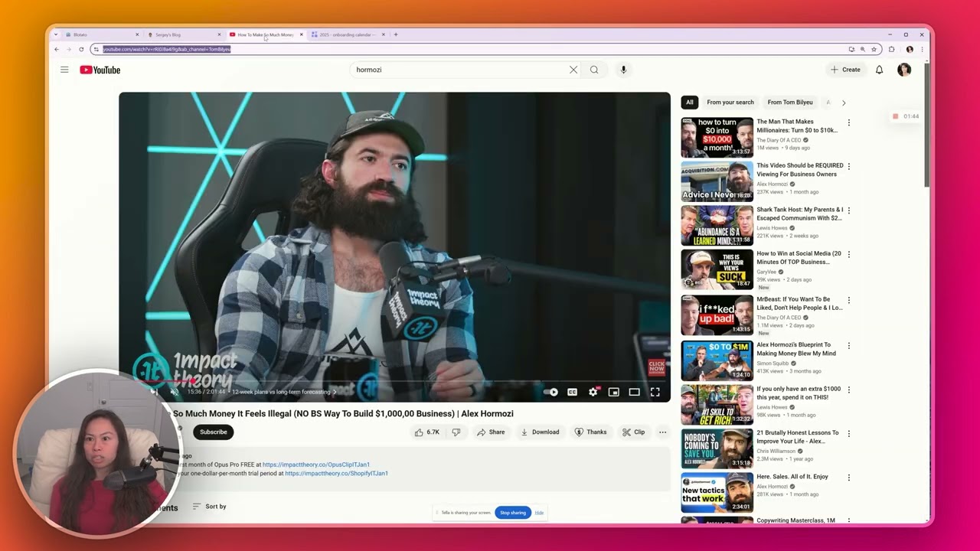Share the video
Image resolution: width=980 pixels, height=551 pixels.
pyautogui.click(x=491, y=432)
